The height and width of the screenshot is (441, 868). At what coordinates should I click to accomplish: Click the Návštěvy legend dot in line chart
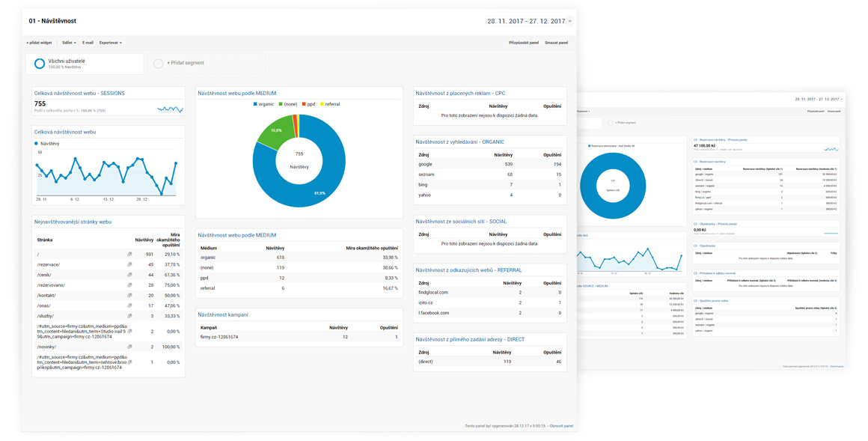pyautogui.click(x=37, y=144)
